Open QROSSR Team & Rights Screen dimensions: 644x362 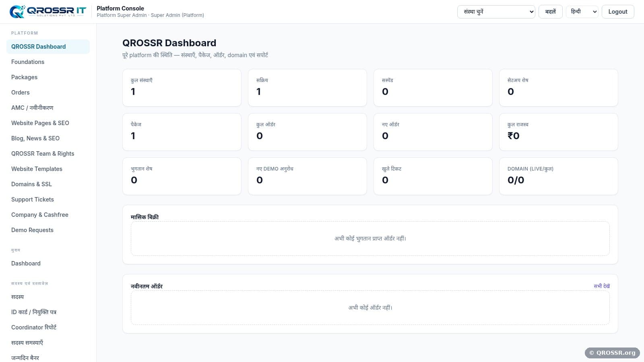48,154
